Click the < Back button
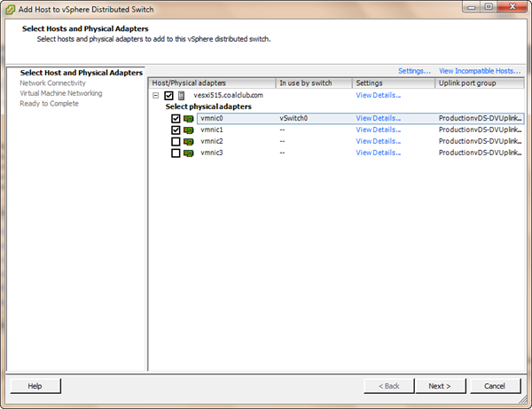 coord(389,386)
